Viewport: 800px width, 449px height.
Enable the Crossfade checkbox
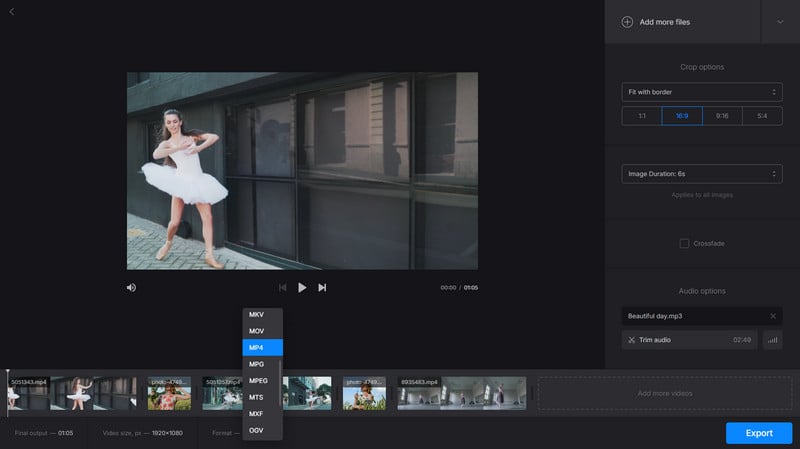pyautogui.click(x=684, y=243)
